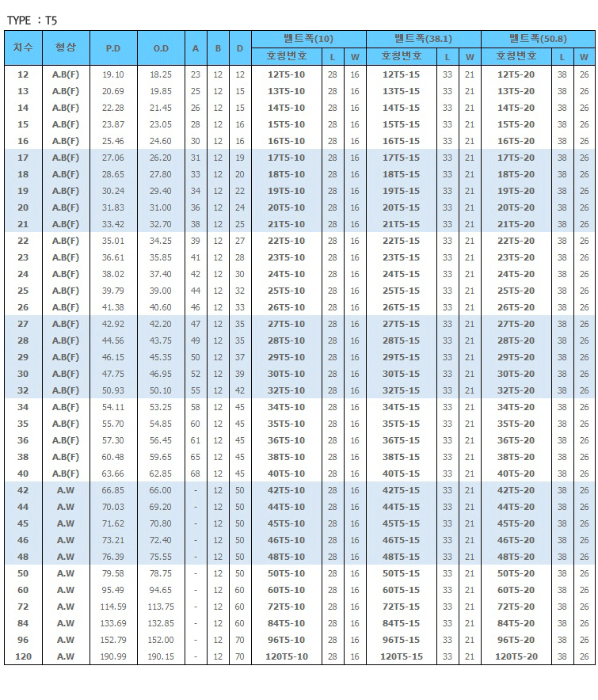Select part number 15T5-20
The width and height of the screenshot is (598, 700).
tap(516, 124)
